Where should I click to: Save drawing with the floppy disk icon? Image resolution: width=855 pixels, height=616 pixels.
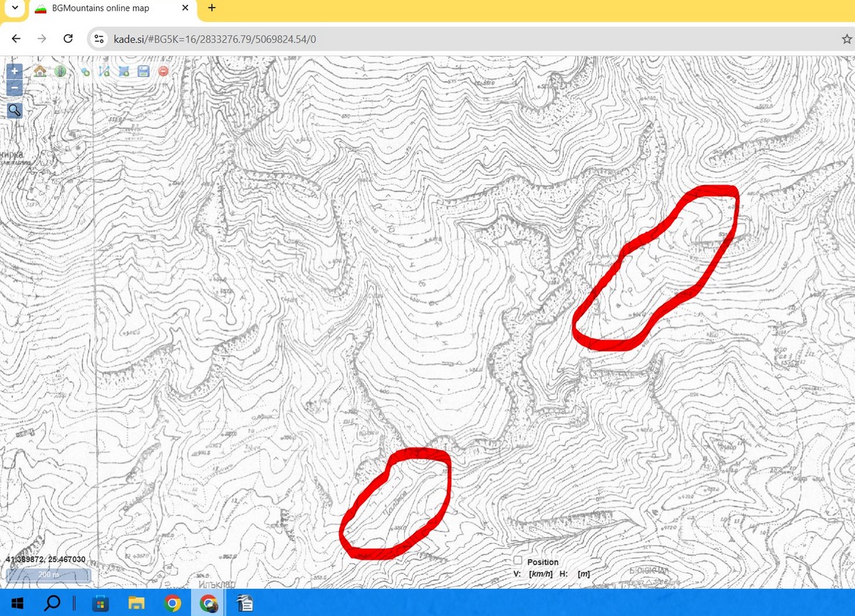click(143, 71)
